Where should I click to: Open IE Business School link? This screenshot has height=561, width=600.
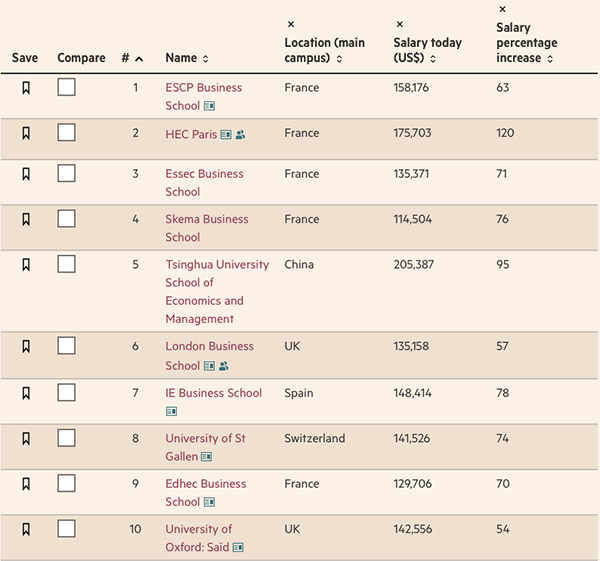click(x=214, y=393)
